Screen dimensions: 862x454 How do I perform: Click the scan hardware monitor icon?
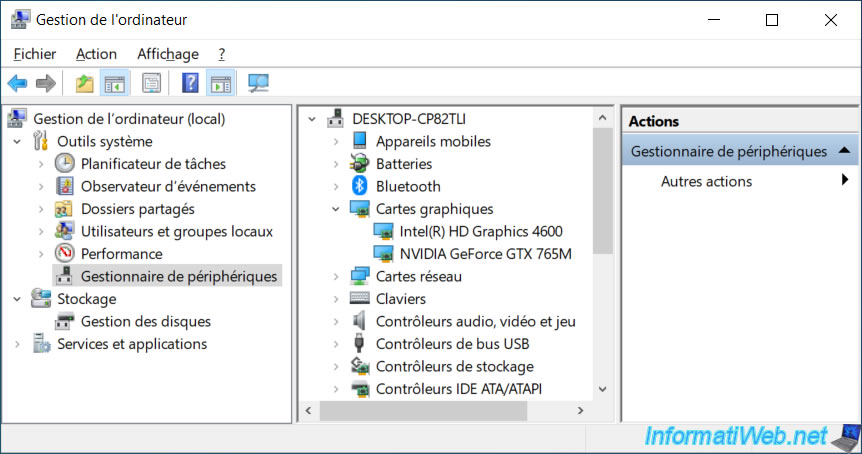point(258,84)
